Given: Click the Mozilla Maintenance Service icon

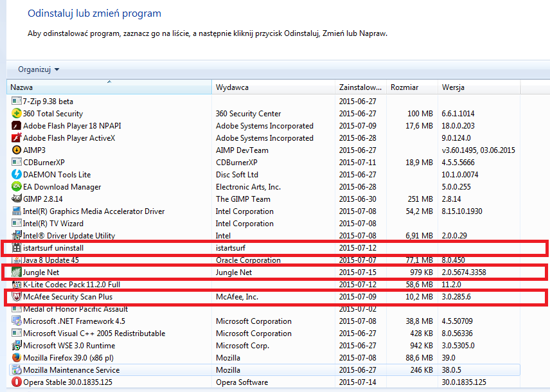Looking at the screenshot, I should click(x=16, y=370).
